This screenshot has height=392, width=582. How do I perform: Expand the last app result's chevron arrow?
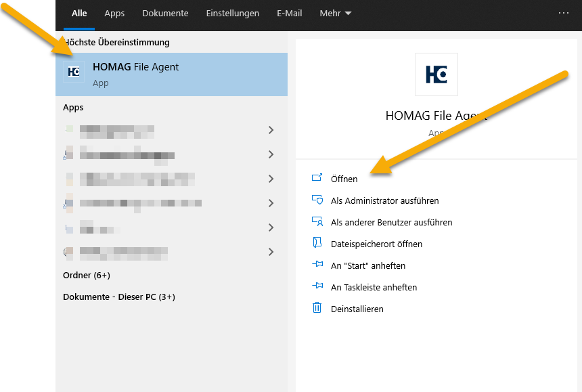click(x=271, y=252)
